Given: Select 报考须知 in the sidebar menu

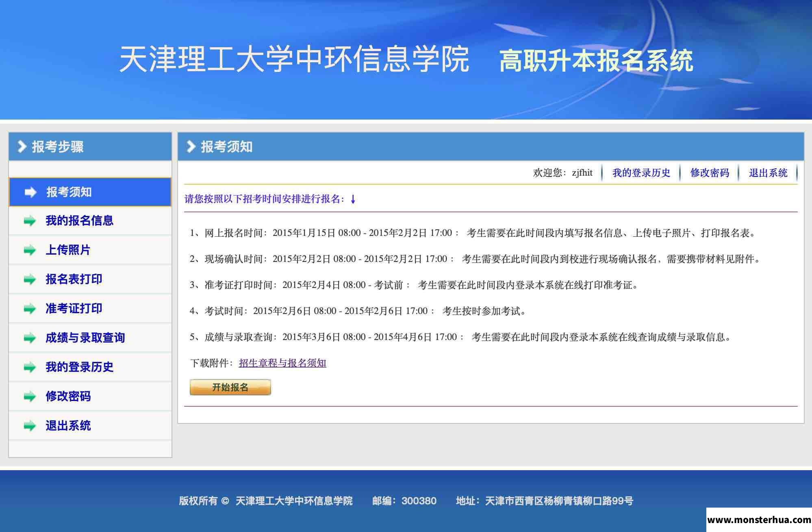Looking at the screenshot, I should 90,192.
